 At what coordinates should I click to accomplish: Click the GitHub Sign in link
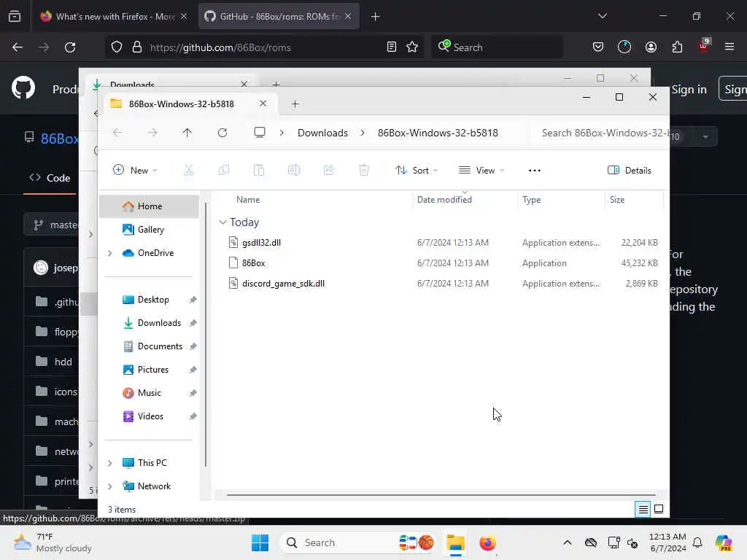pyautogui.click(x=689, y=90)
